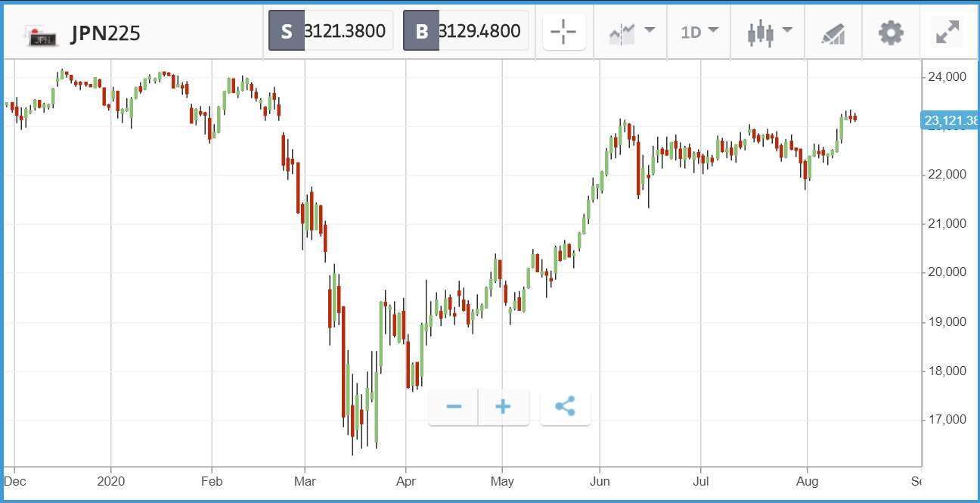
Task: Open the drawing and studies tool
Action: (x=833, y=33)
